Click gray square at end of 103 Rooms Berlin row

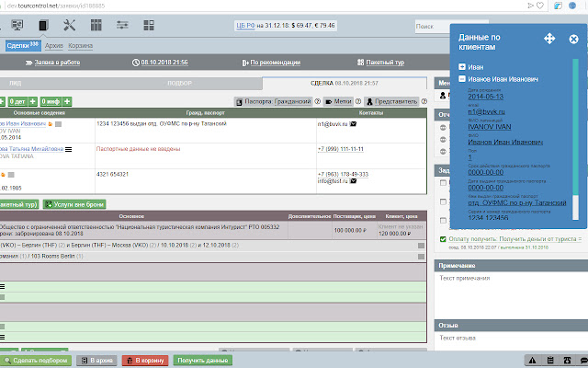coord(421,257)
